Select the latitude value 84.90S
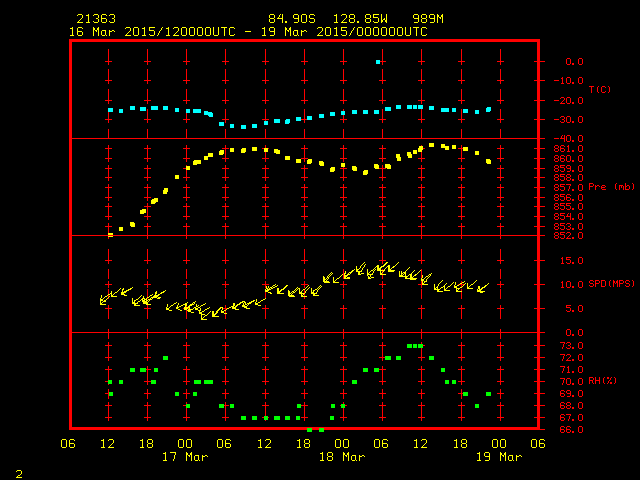 click(x=292, y=19)
